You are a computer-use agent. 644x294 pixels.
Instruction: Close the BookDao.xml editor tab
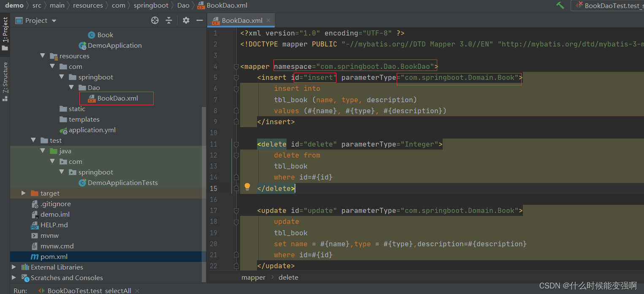click(x=268, y=20)
